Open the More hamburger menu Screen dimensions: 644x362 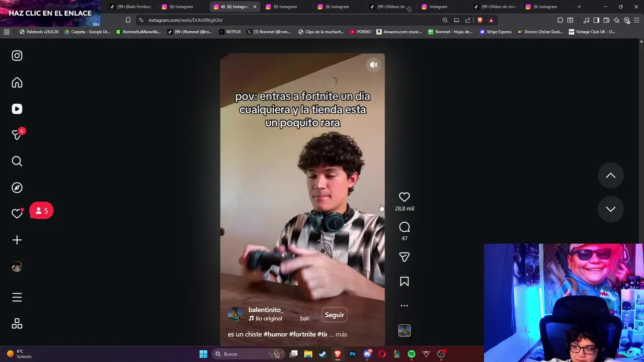tap(17, 298)
